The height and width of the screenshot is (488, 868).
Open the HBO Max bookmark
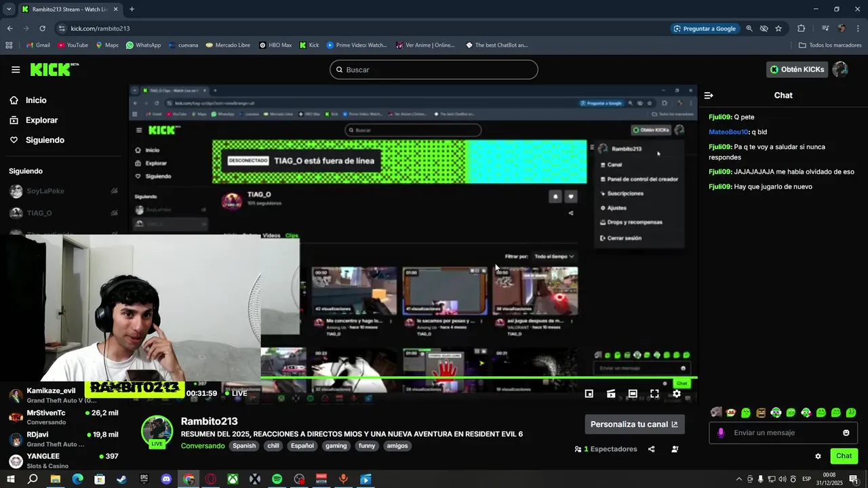pos(275,45)
